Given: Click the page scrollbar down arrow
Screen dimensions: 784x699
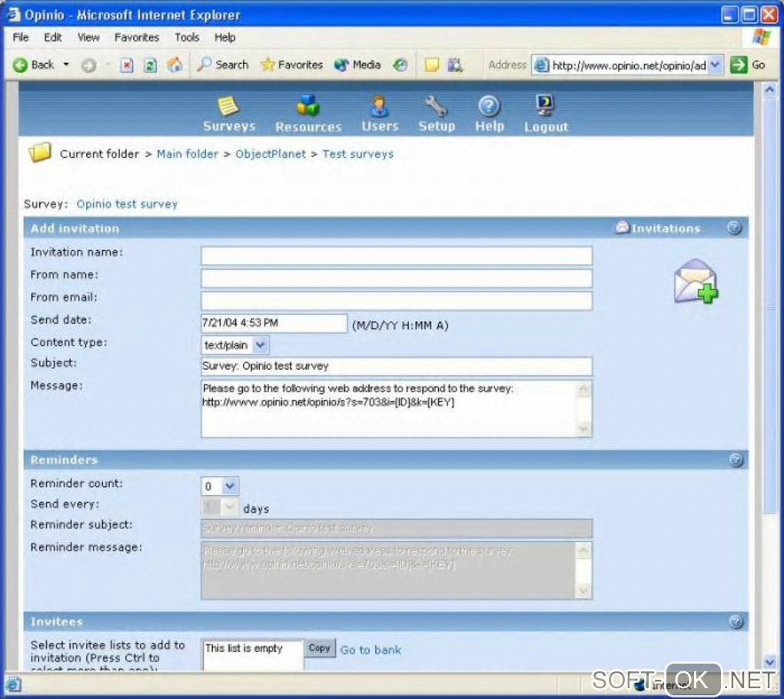Looking at the screenshot, I should coord(769,662).
